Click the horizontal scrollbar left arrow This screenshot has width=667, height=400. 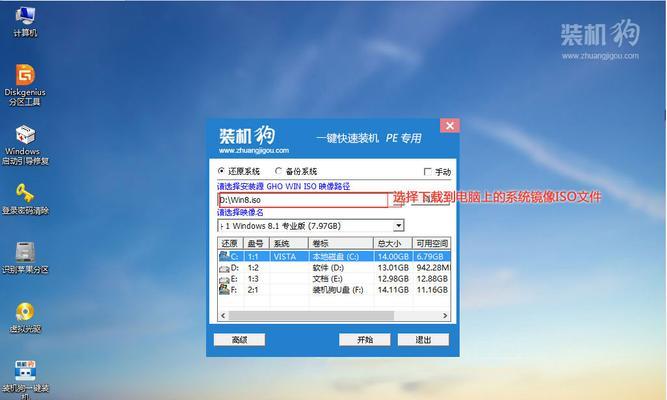(223, 315)
